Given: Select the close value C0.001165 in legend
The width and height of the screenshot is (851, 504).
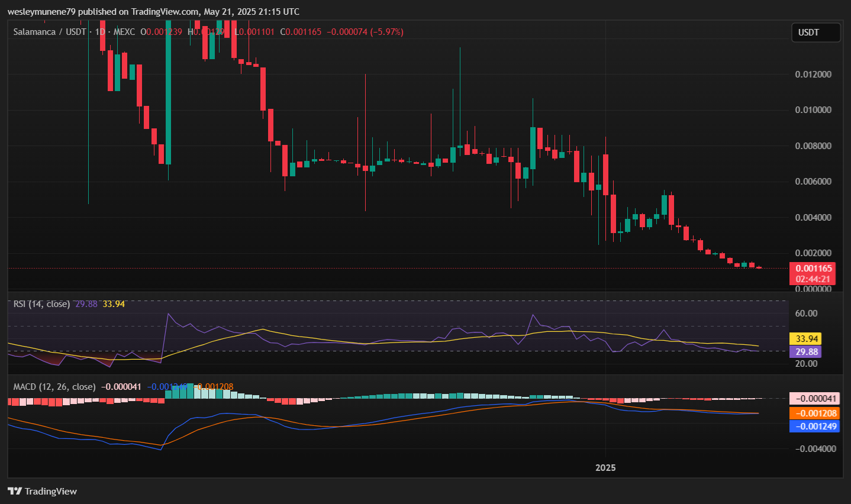Looking at the screenshot, I should click(301, 32).
